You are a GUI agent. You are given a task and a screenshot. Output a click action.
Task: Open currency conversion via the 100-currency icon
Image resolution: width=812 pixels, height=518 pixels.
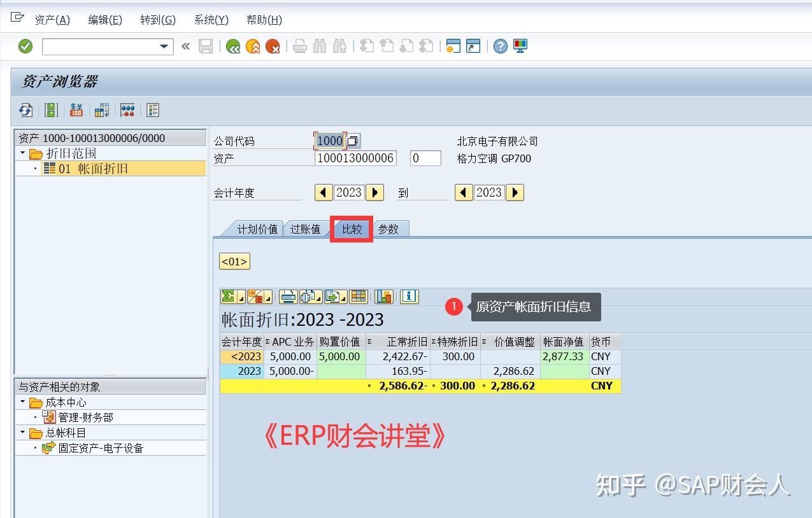point(76,109)
